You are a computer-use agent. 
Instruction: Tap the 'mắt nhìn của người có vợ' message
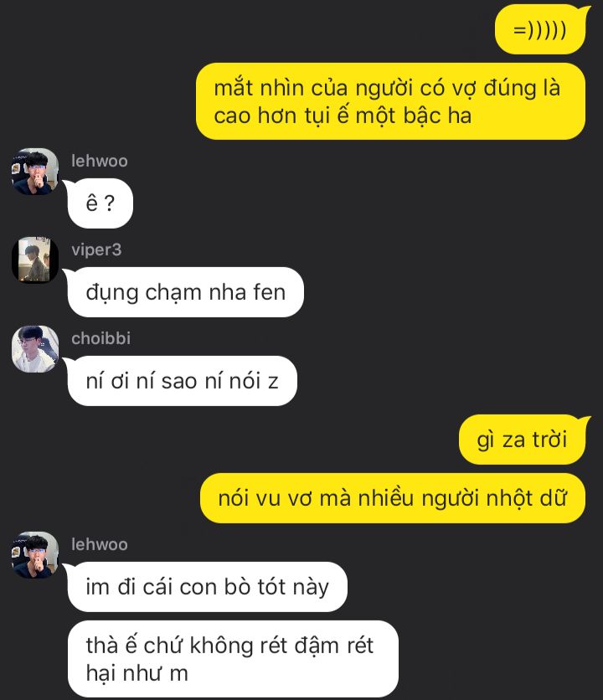click(x=390, y=101)
